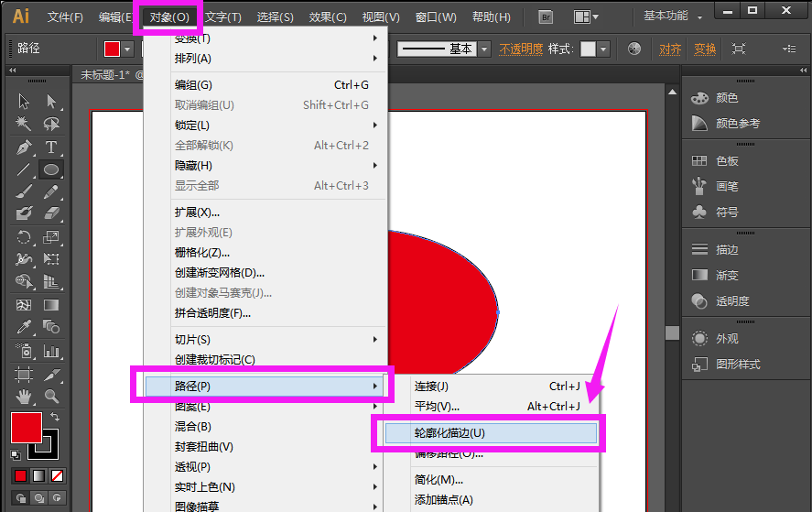Open the 窗口(W) menu
Image resolution: width=812 pixels, height=512 pixels.
click(x=436, y=17)
